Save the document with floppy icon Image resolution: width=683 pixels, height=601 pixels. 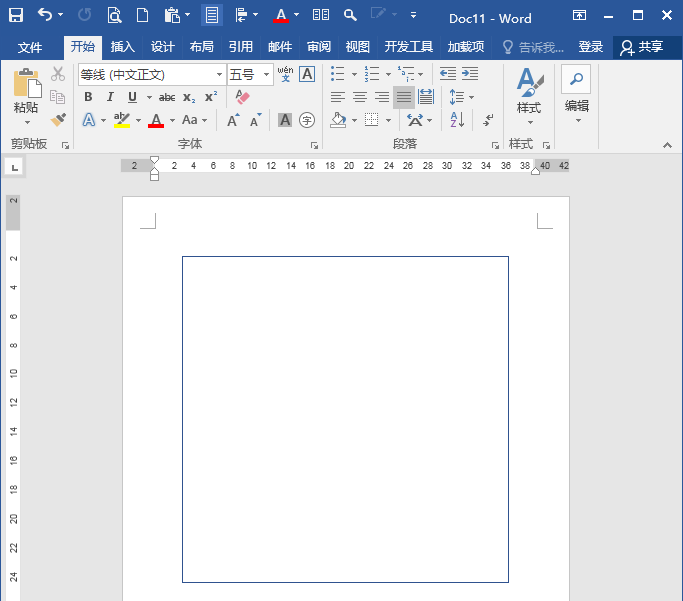(16, 16)
